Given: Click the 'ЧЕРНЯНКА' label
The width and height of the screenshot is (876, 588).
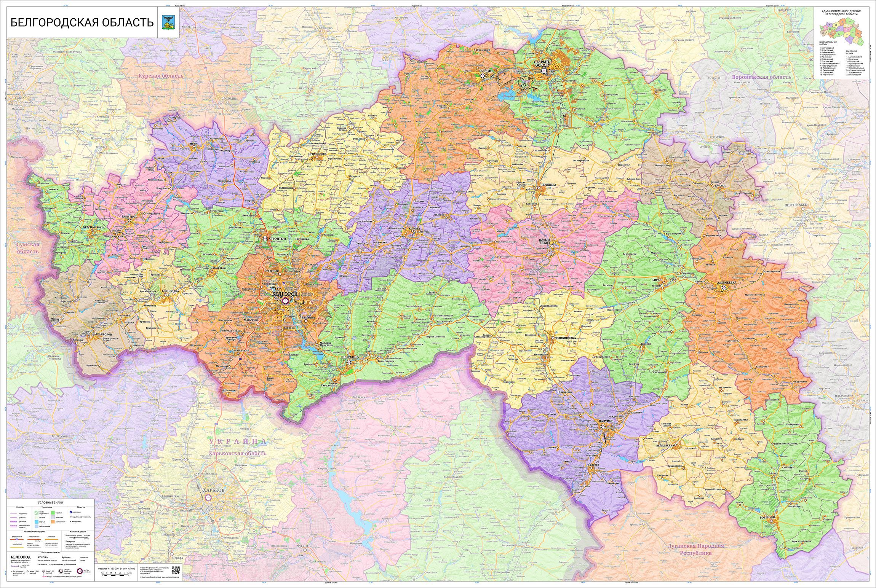Looking at the screenshot, I should point(548,185).
